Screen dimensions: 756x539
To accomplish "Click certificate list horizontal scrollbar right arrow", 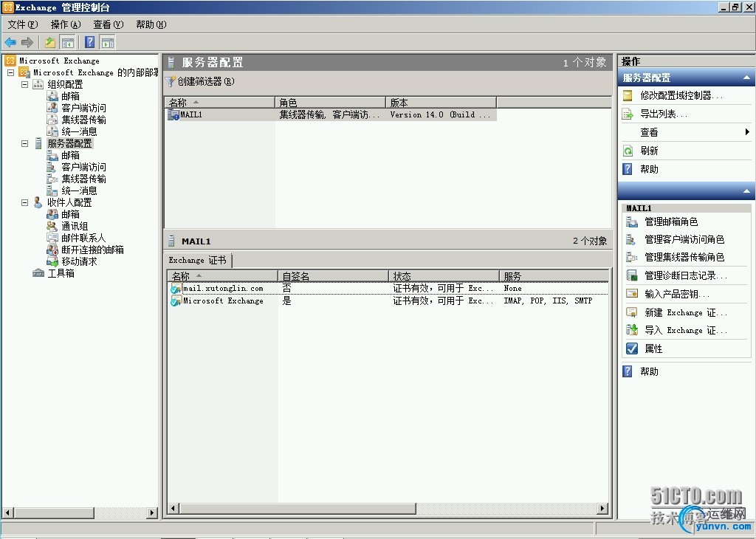I will pos(602,508).
